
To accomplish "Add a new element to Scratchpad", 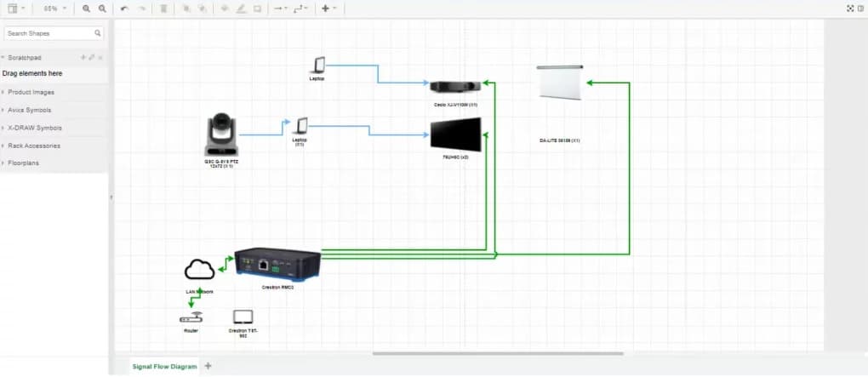I will [x=83, y=57].
